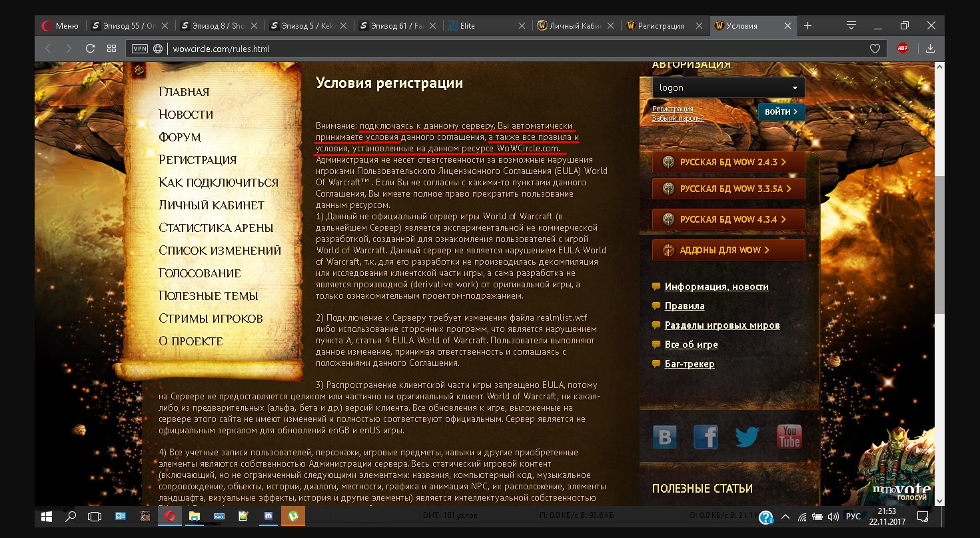Open Информация, новости forum link

point(716,287)
